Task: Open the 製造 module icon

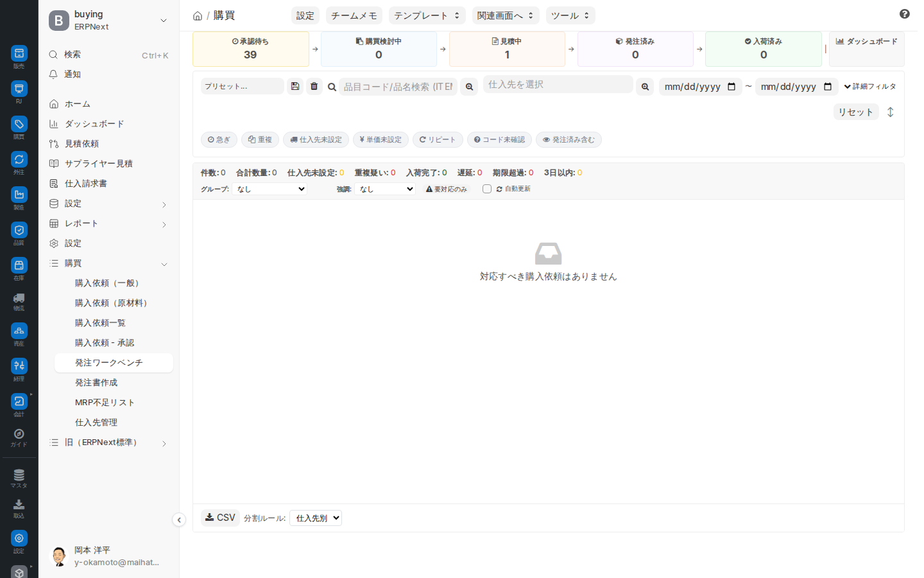Action: coord(19,195)
